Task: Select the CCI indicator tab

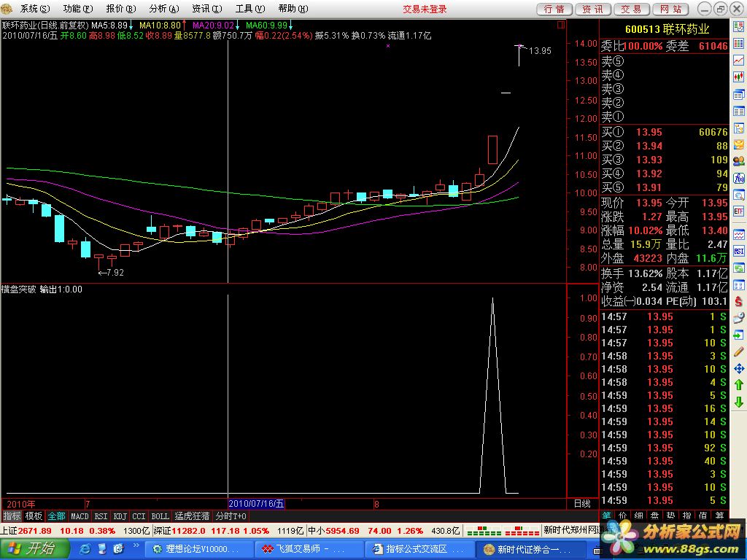Action: coord(139,516)
